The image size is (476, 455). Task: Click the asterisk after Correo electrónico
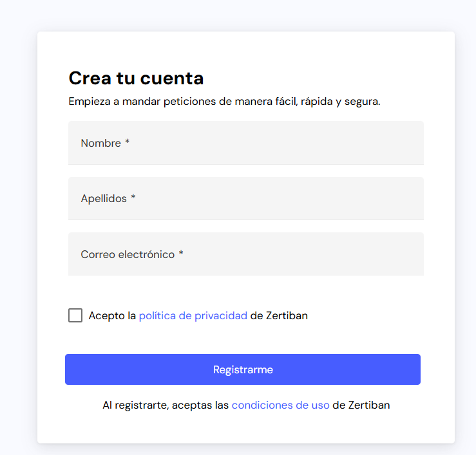pyautogui.click(x=181, y=254)
